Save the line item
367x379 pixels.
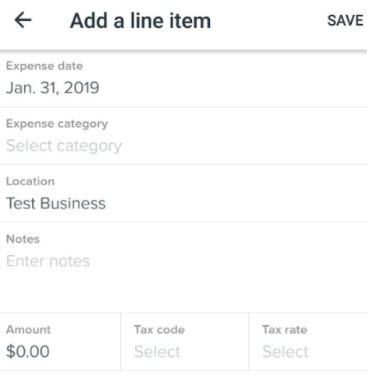coord(345,21)
